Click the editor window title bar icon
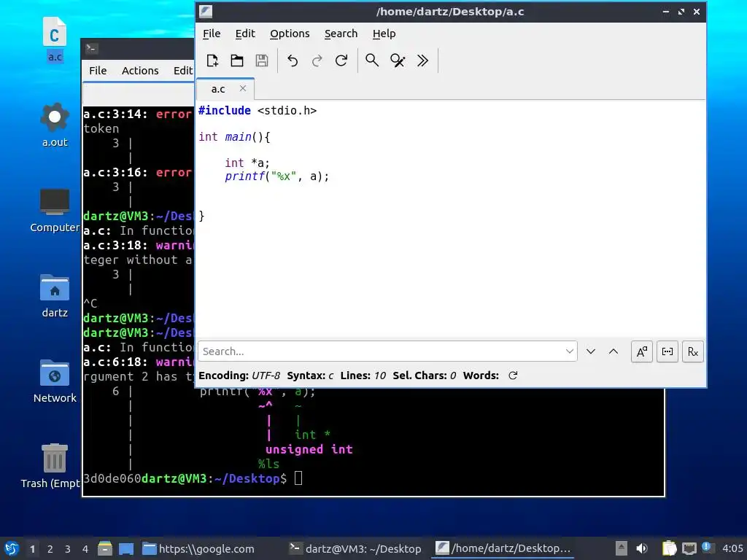 tap(206, 12)
